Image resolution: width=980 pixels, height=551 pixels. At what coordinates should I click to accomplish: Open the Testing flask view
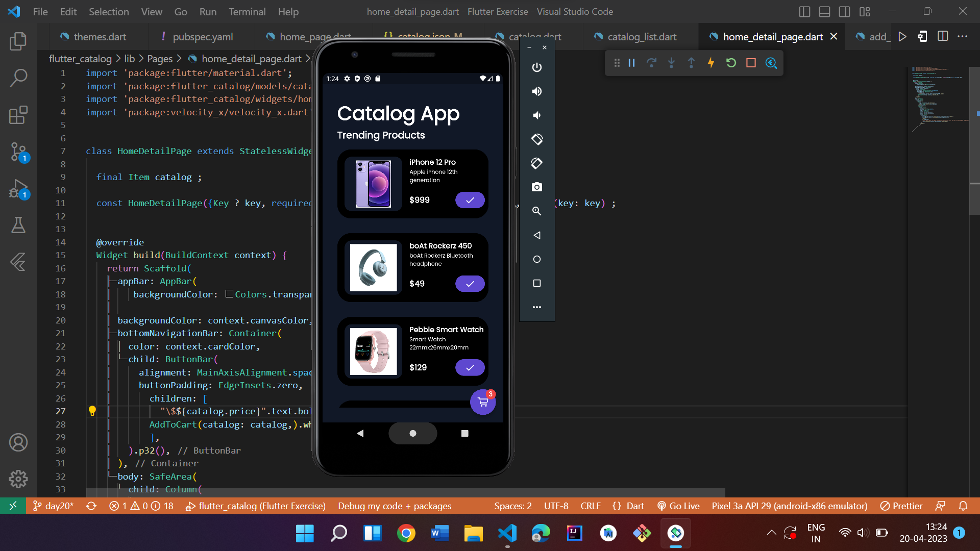(x=18, y=225)
